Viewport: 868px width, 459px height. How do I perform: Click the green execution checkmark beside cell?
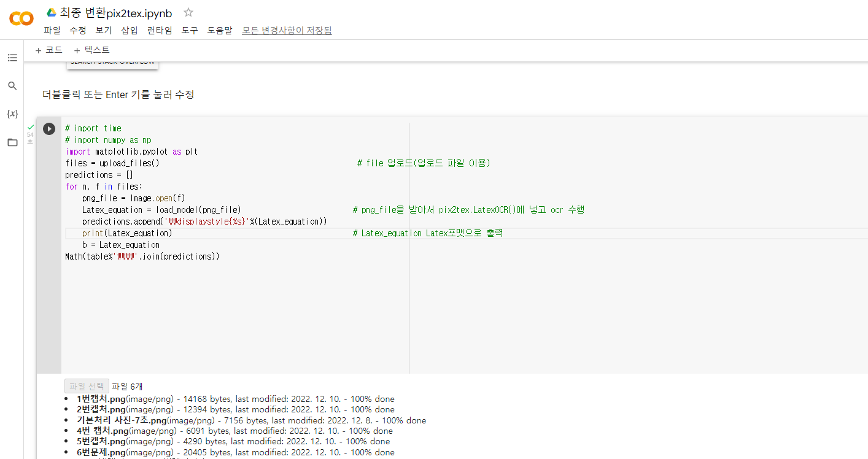(x=31, y=127)
